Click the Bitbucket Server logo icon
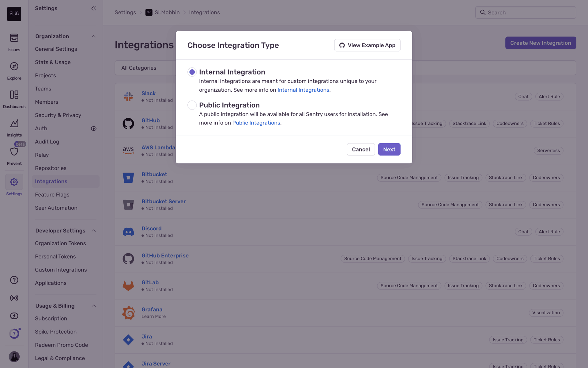588x368 pixels. click(x=128, y=205)
